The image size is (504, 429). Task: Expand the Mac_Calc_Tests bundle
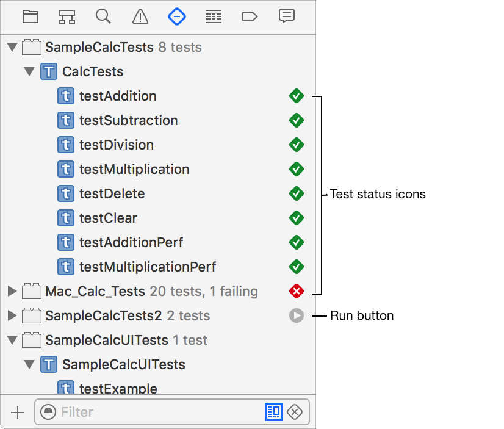coord(12,291)
